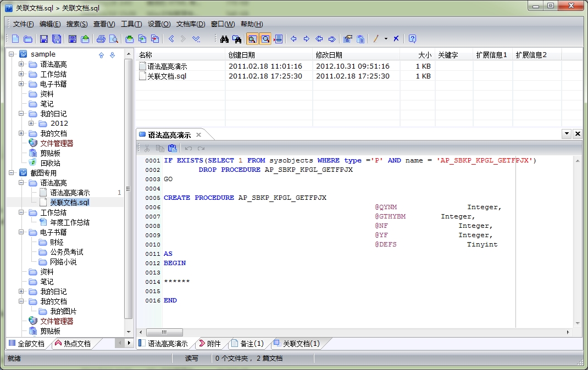
Task: Click the blue X delete icon
Action: (x=396, y=38)
